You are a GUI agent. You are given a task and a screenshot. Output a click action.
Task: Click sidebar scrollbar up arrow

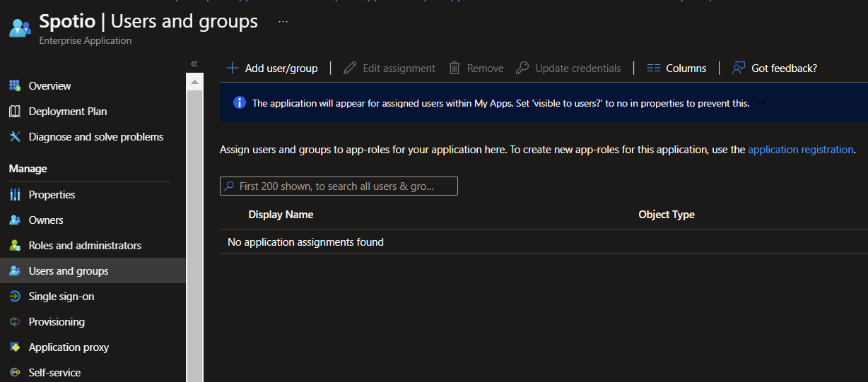click(x=194, y=82)
